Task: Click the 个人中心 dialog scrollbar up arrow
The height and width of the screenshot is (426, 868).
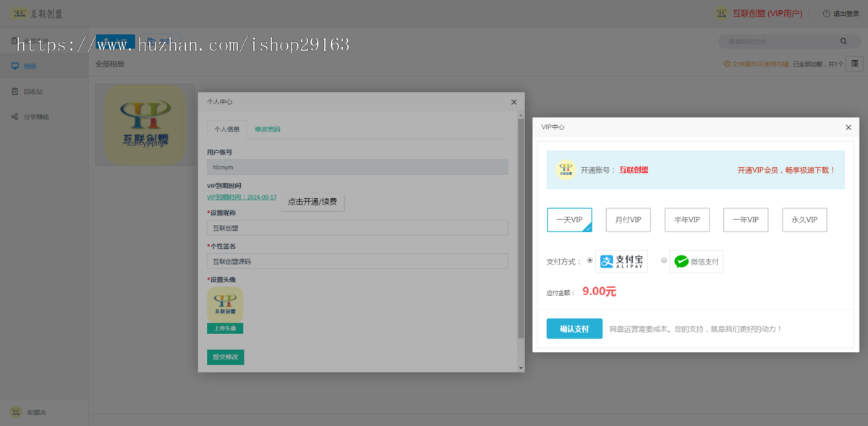Action: (x=521, y=114)
